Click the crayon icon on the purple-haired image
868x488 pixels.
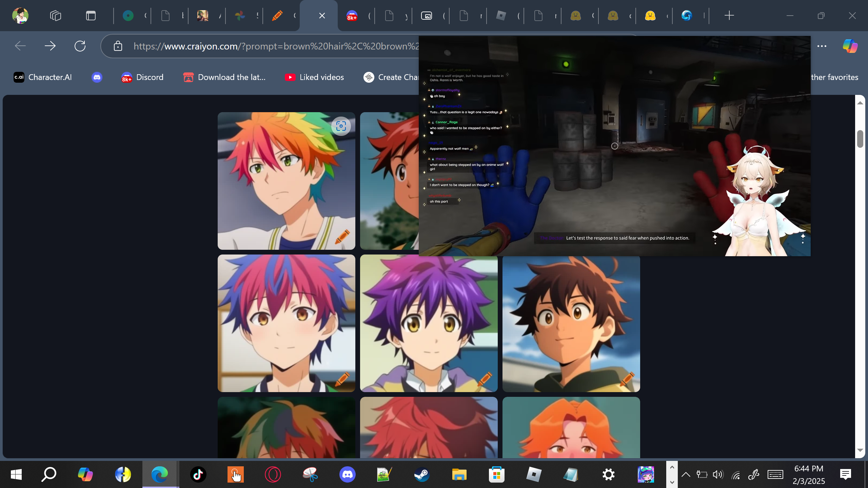pyautogui.click(x=485, y=379)
